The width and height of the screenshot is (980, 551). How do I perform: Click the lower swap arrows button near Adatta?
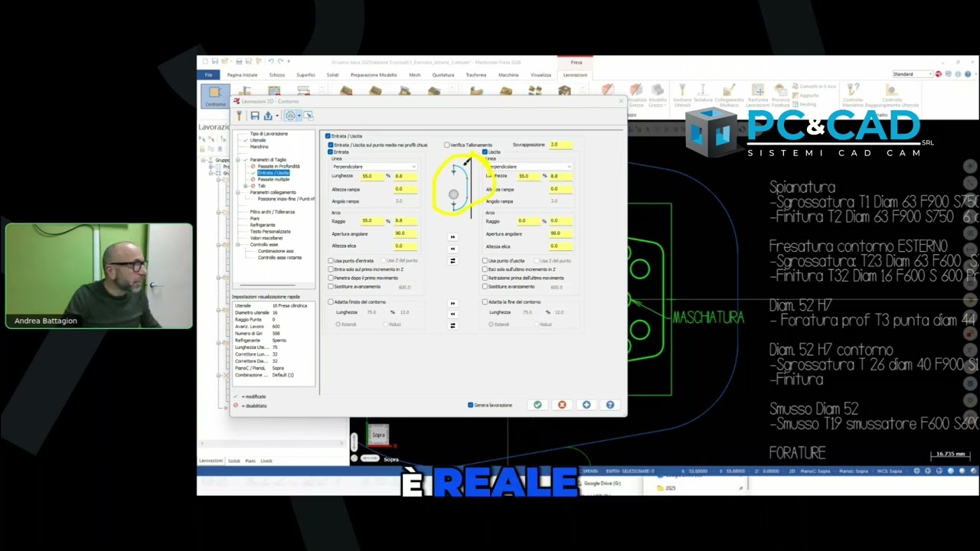coord(452,325)
